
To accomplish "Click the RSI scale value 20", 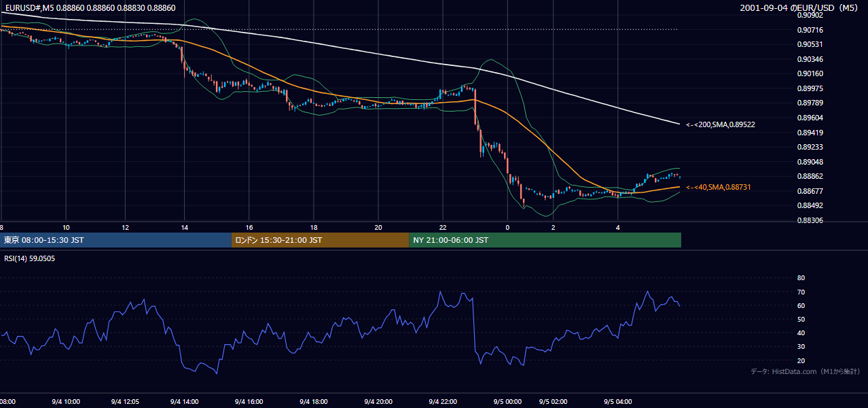I will (801, 360).
